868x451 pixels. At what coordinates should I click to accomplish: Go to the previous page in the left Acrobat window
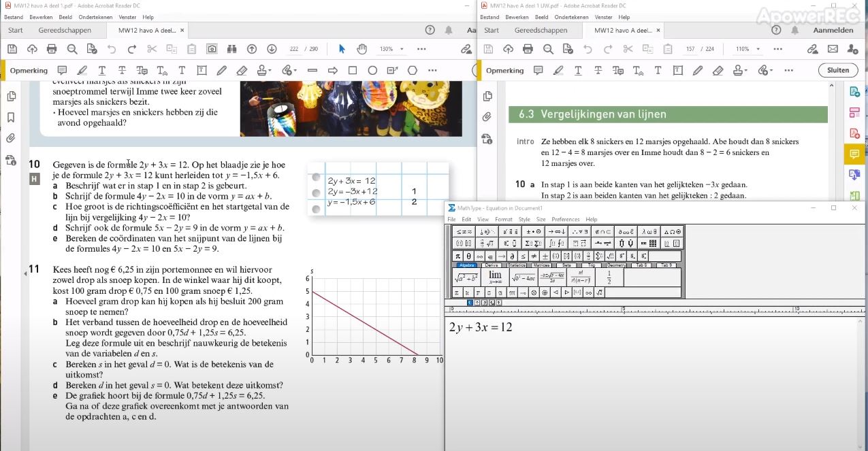pos(252,49)
